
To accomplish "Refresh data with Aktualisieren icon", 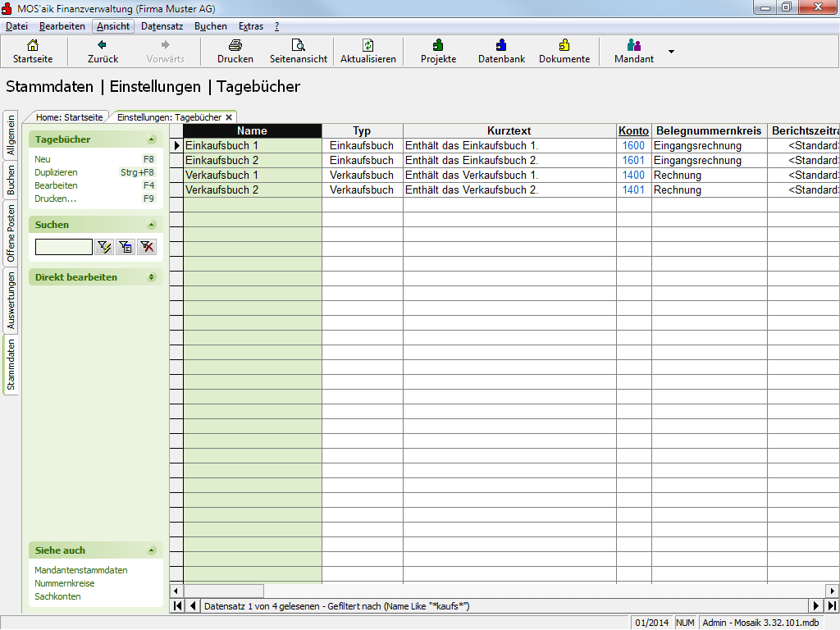I will click(x=368, y=46).
